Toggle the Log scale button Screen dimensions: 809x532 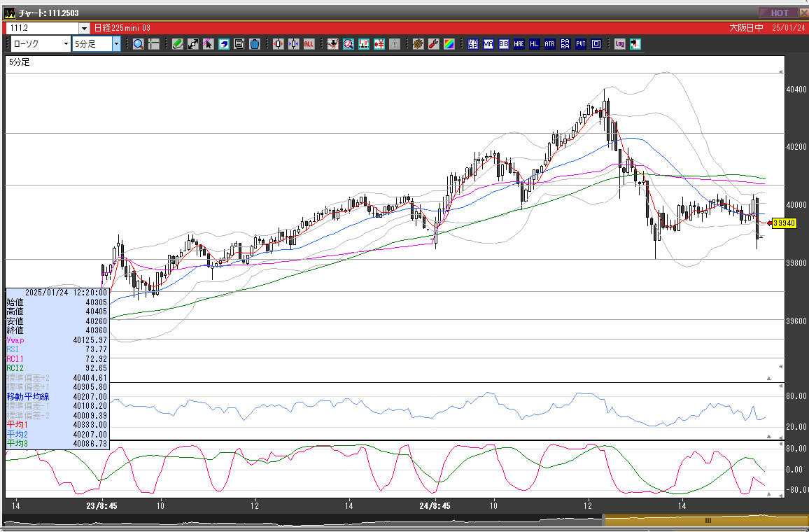(619, 44)
